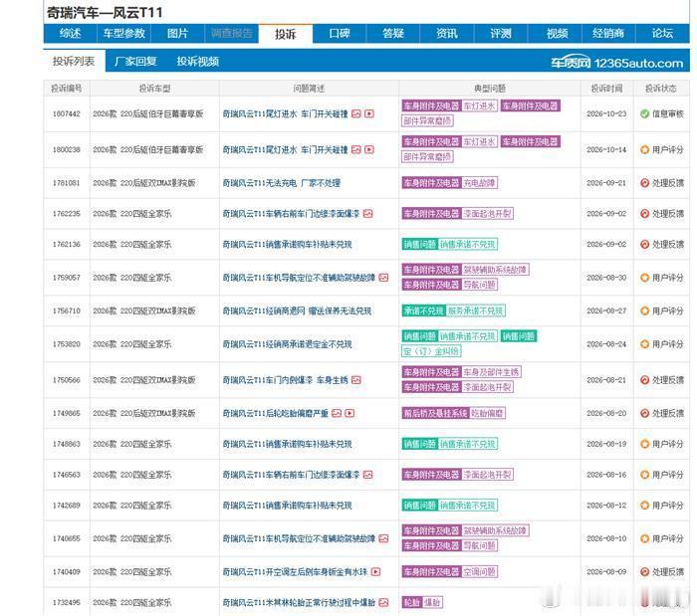Click 投诉时间 column header

tap(606, 89)
